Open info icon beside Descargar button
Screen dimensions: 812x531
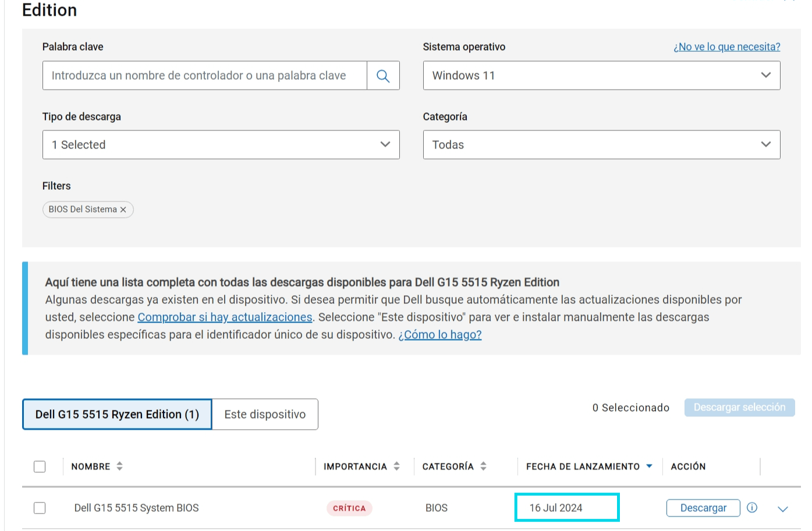[x=752, y=508]
